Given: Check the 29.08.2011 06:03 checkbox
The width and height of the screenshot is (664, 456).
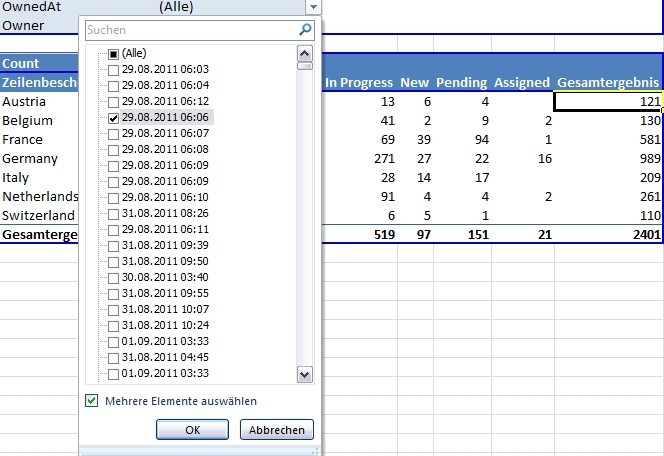Looking at the screenshot, I should point(113,70).
